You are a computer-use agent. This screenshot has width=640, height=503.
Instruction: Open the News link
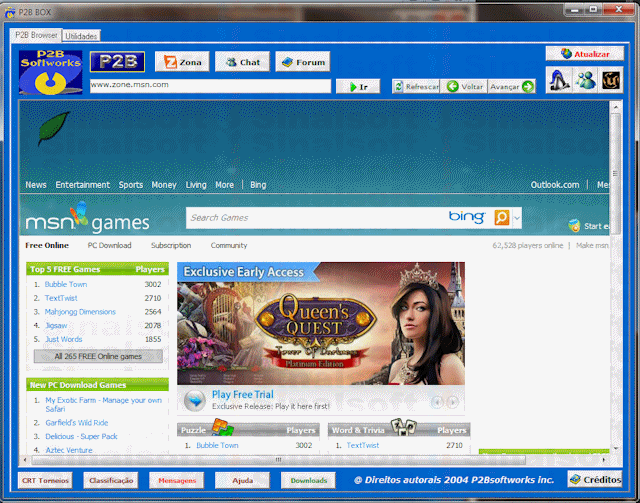click(36, 185)
